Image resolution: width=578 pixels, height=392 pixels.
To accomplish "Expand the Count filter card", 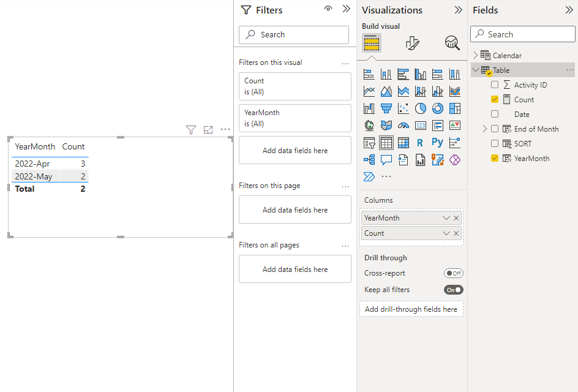I will (295, 86).
